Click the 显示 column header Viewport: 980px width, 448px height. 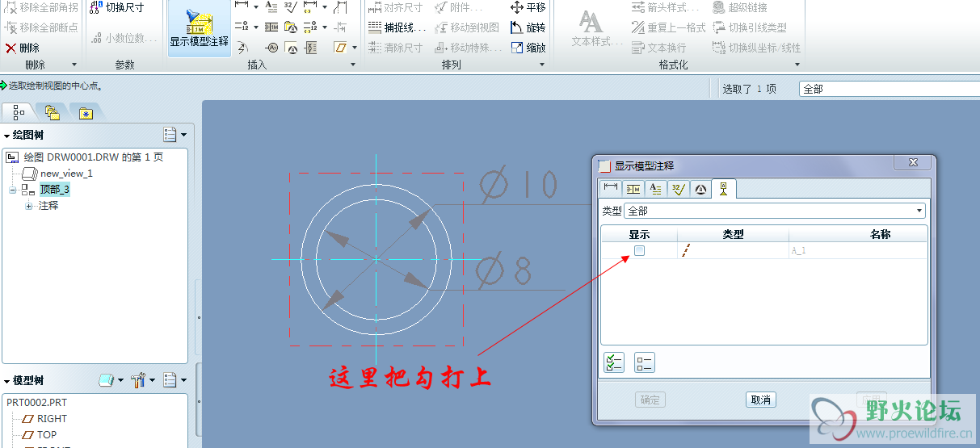coord(639,235)
